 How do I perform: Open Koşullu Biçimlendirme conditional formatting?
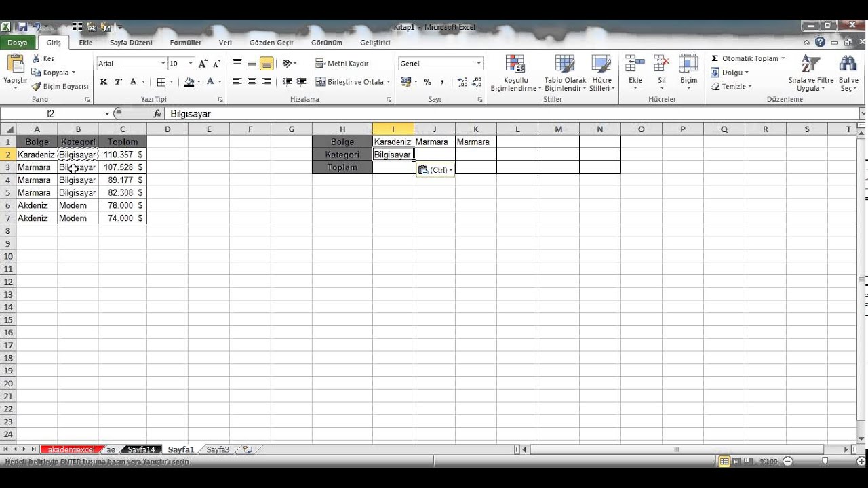[515, 73]
